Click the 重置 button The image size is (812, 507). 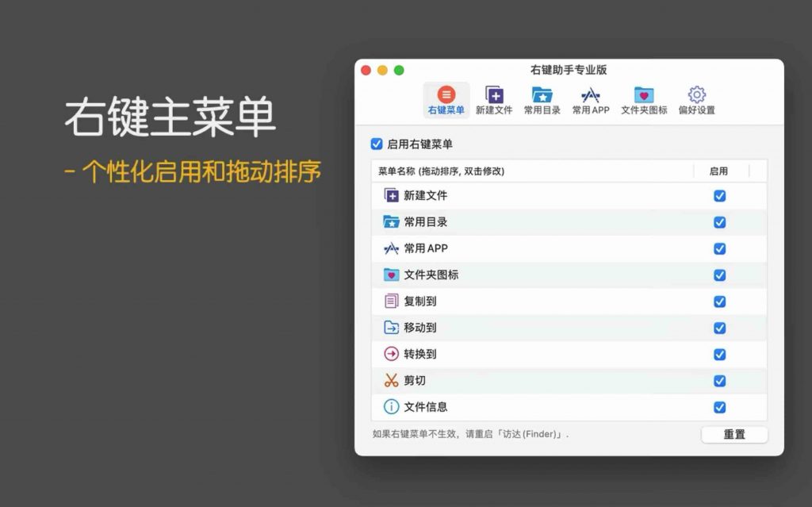coord(734,434)
